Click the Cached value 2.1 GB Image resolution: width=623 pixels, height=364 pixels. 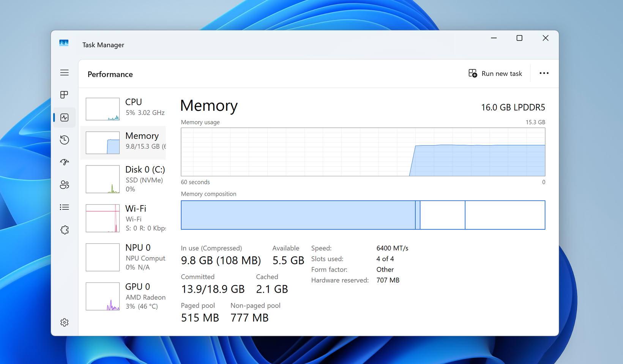[x=272, y=289]
